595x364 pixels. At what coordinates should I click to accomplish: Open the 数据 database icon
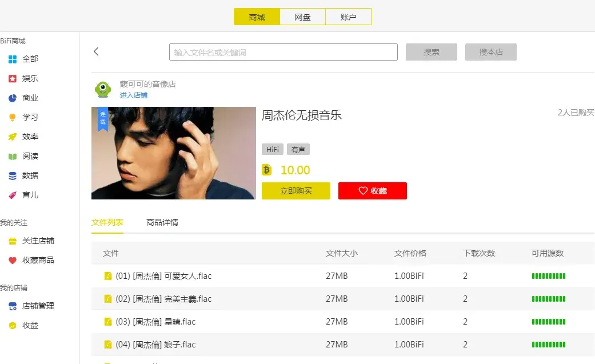pyautogui.click(x=13, y=176)
